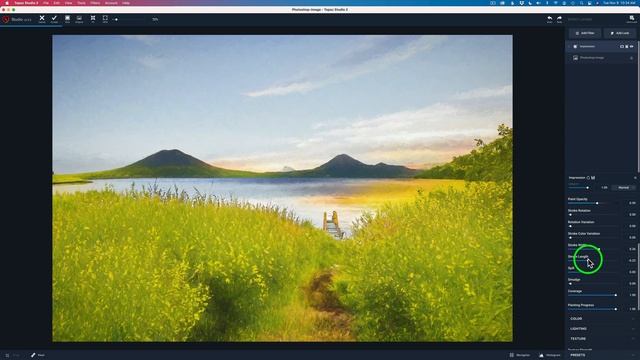Click the Bluetooth icon in menu bar
The image size is (640, 360).
[x=547, y=3]
